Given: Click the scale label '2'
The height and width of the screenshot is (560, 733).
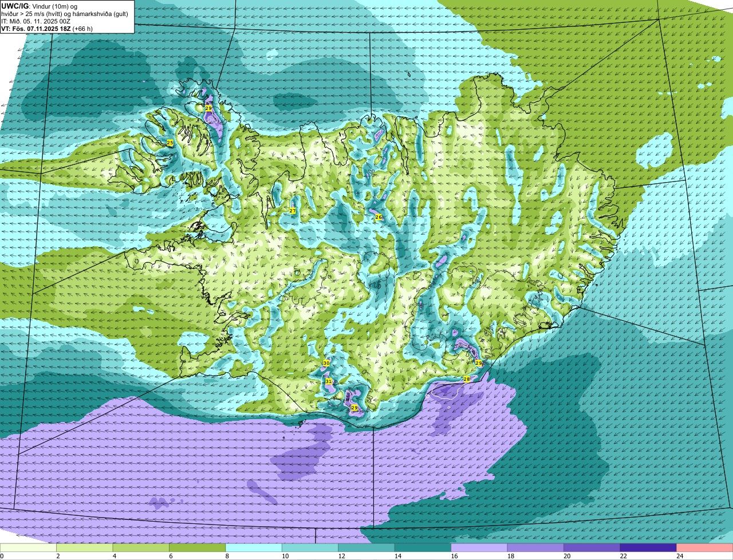Looking at the screenshot, I should (58, 556).
